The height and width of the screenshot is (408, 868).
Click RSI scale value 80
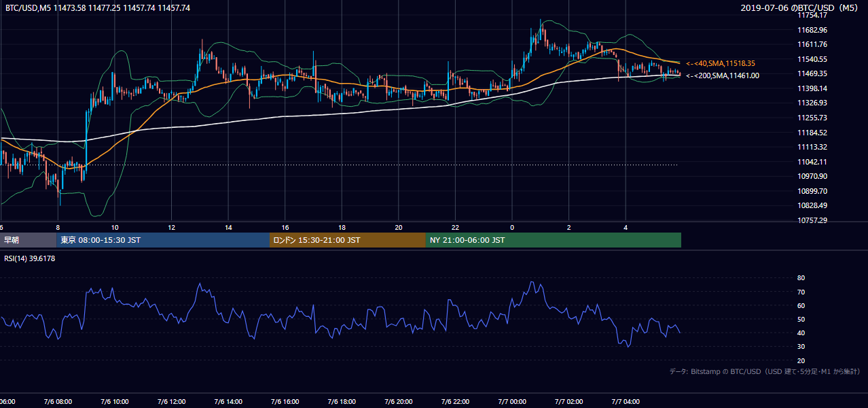(x=801, y=278)
